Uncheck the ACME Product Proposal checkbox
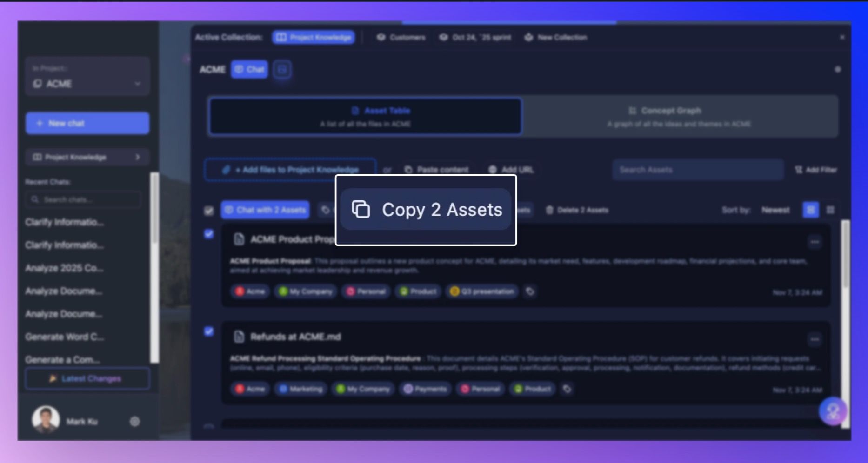This screenshot has height=463, width=868. [209, 234]
